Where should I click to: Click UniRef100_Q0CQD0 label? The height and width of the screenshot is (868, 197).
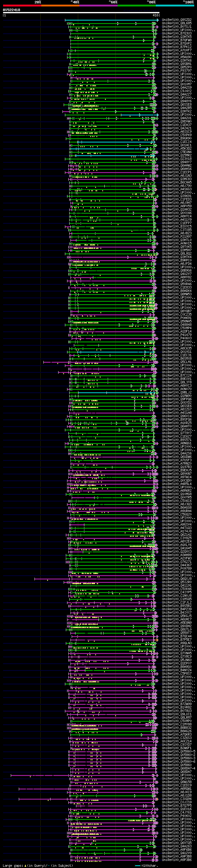click(x=177, y=481)
